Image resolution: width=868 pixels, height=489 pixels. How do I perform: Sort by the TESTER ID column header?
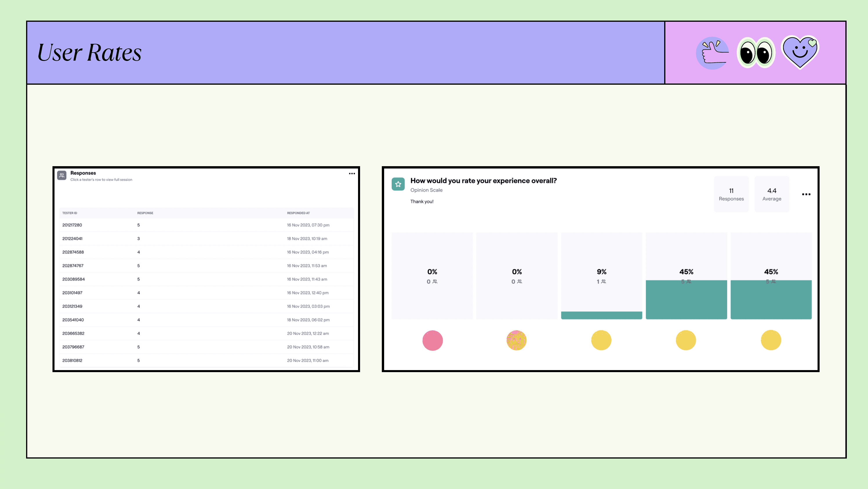(70, 213)
